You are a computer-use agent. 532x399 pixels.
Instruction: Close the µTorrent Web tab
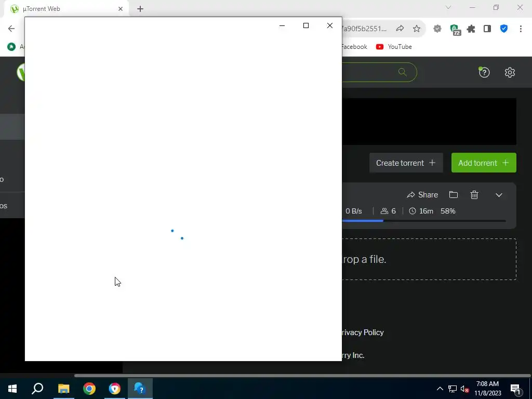point(121,9)
